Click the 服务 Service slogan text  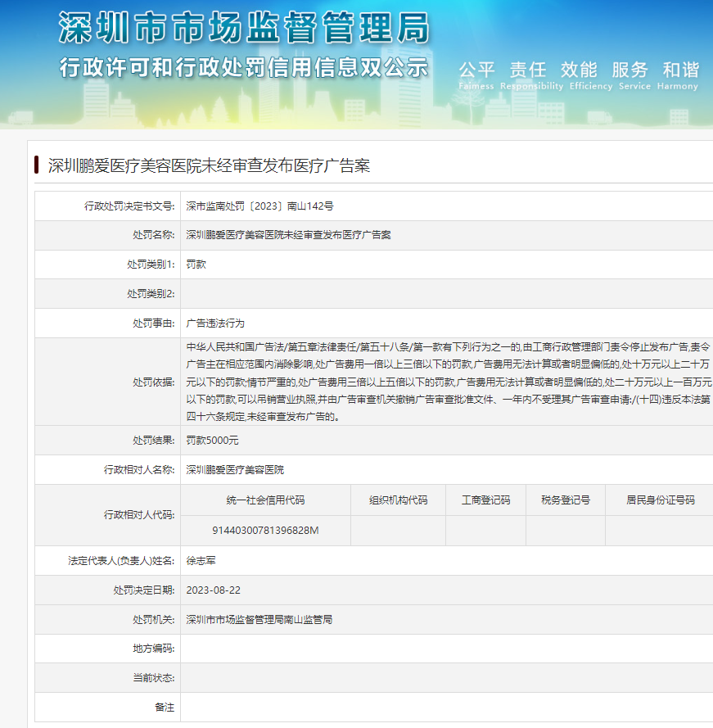click(634, 75)
